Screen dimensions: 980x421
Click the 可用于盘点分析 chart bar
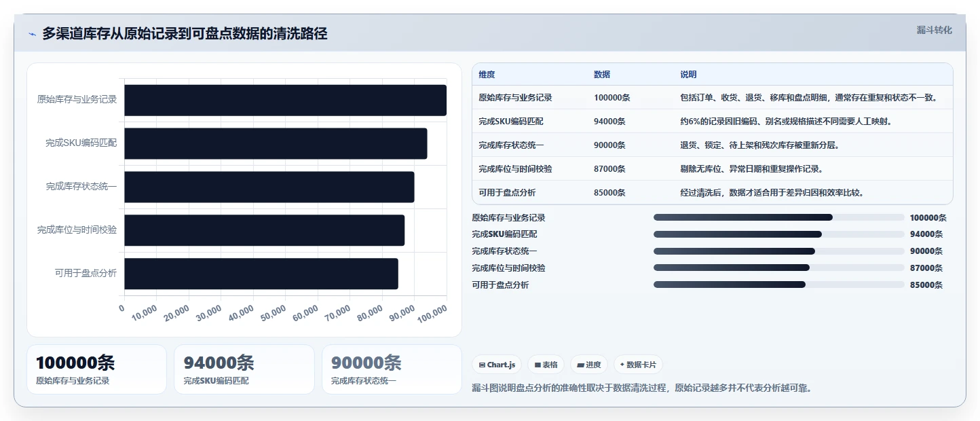(261, 274)
